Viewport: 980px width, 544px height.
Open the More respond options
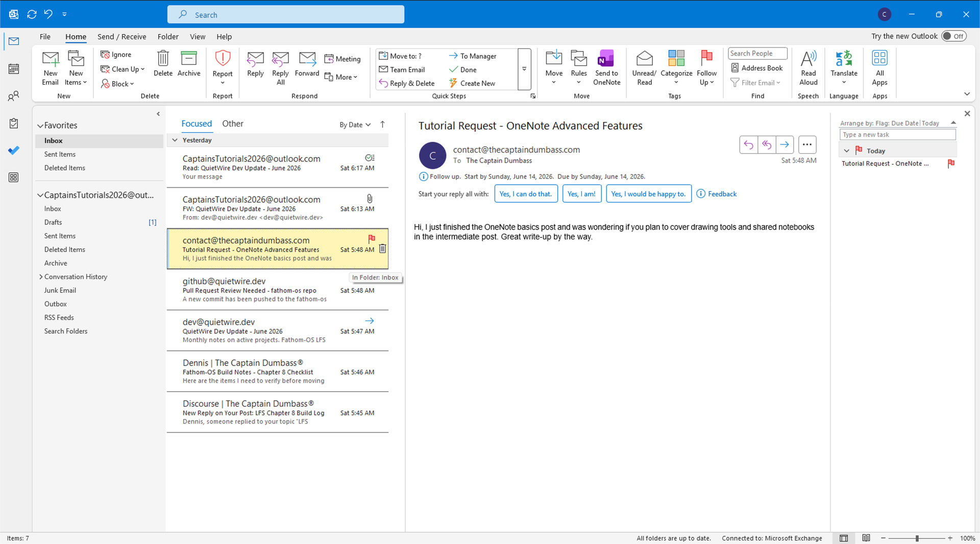click(341, 77)
